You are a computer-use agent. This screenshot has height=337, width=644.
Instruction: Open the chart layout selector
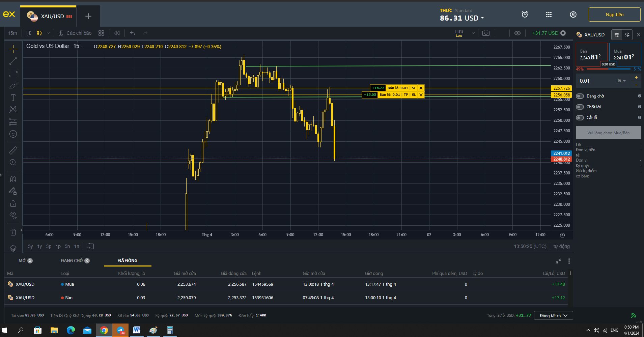point(101,33)
